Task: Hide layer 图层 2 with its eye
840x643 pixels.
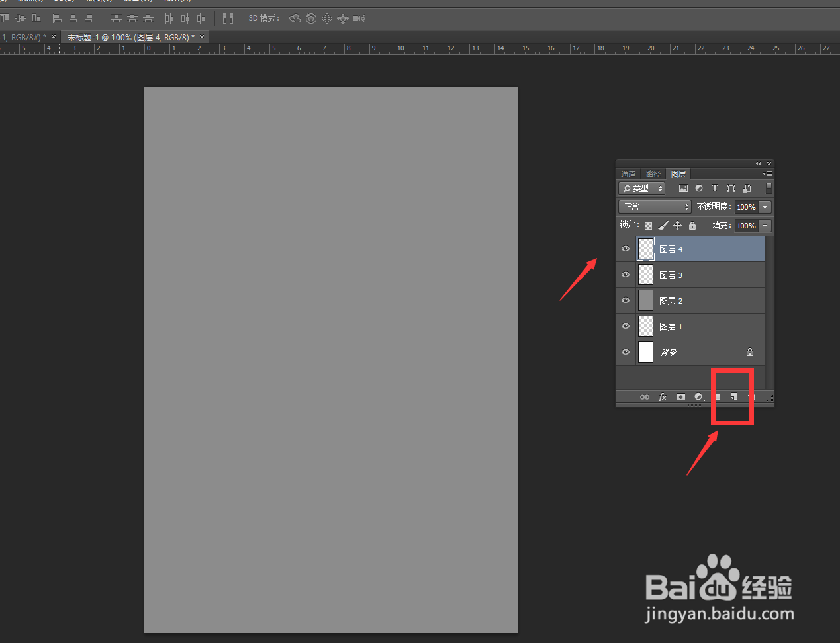Action: pos(626,301)
